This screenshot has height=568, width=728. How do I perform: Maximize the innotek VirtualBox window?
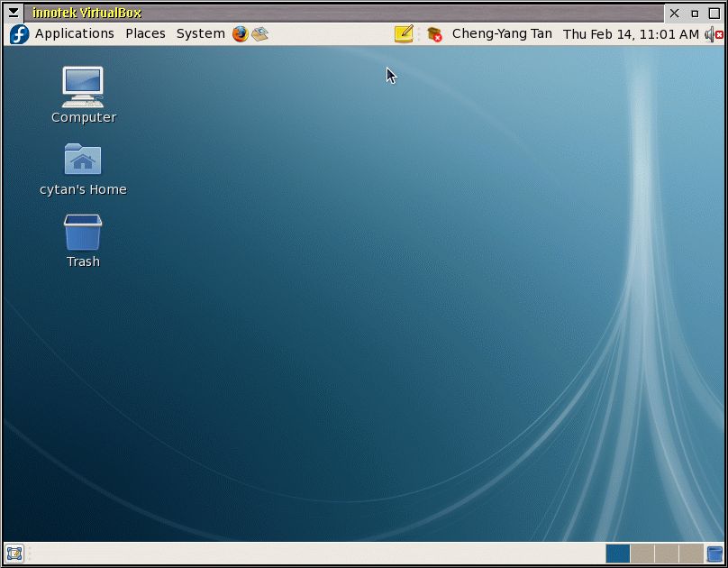coord(714,13)
